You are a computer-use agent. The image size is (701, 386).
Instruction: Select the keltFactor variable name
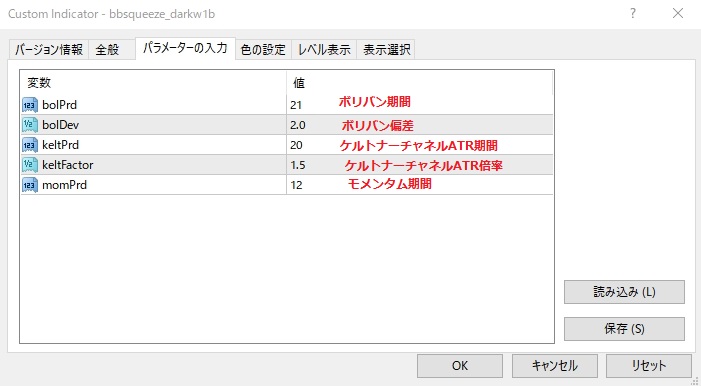click(68, 165)
